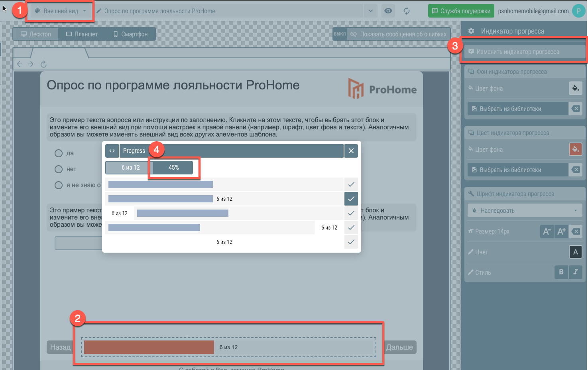Select the red progress bar in survey footer
The width and height of the screenshot is (588, 370).
click(x=149, y=347)
